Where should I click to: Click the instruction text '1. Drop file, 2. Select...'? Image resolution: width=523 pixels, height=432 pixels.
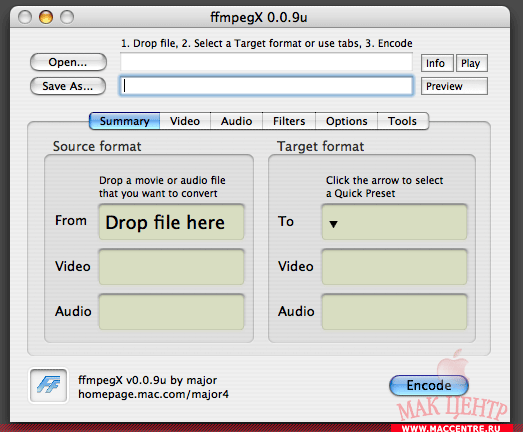(267, 43)
